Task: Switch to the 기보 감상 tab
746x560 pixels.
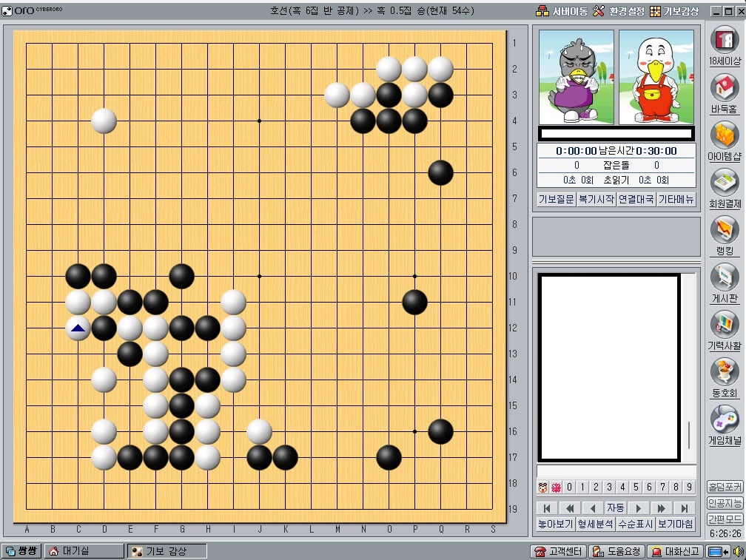Action: coord(167,551)
